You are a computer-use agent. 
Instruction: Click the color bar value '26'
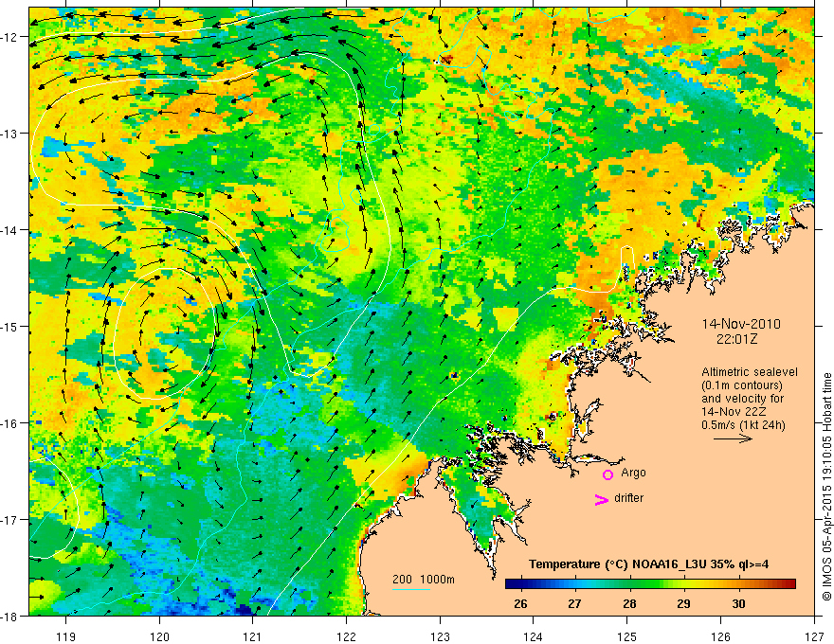pyautogui.click(x=520, y=603)
